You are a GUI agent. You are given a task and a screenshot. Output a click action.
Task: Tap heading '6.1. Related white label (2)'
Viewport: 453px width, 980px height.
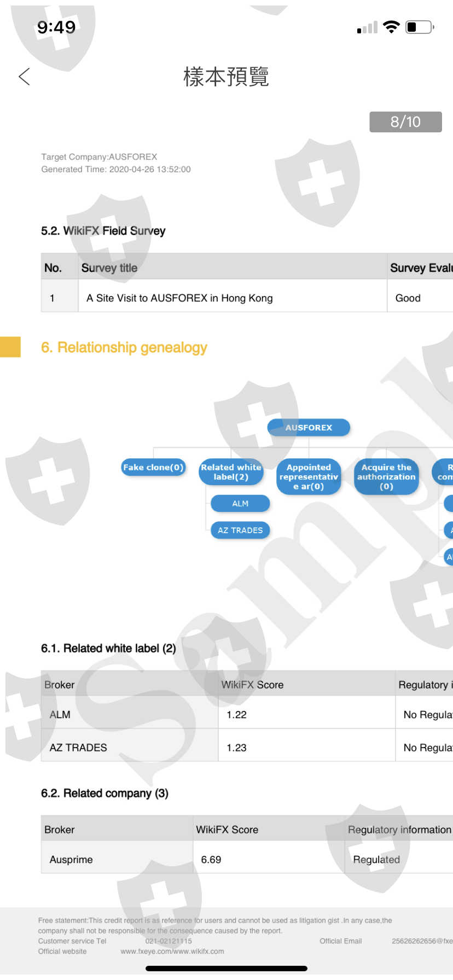click(x=108, y=649)
